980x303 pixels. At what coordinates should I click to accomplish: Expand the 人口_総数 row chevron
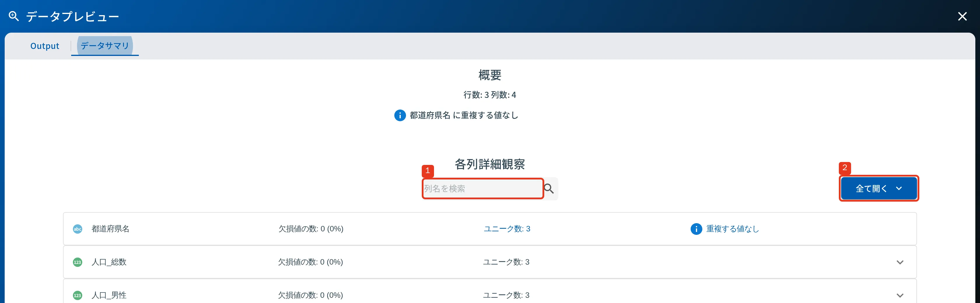pyautogui.click(x=900, y=262)
